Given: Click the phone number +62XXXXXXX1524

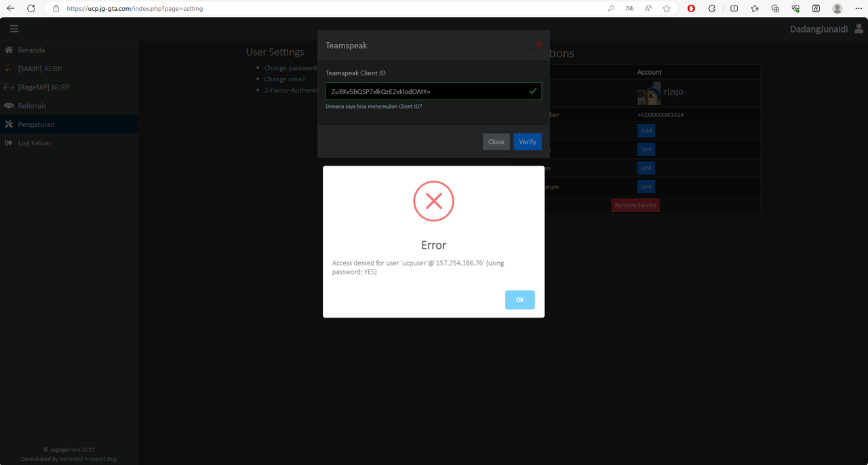Looking at the screenshot, I should click(x=660, y=115).
